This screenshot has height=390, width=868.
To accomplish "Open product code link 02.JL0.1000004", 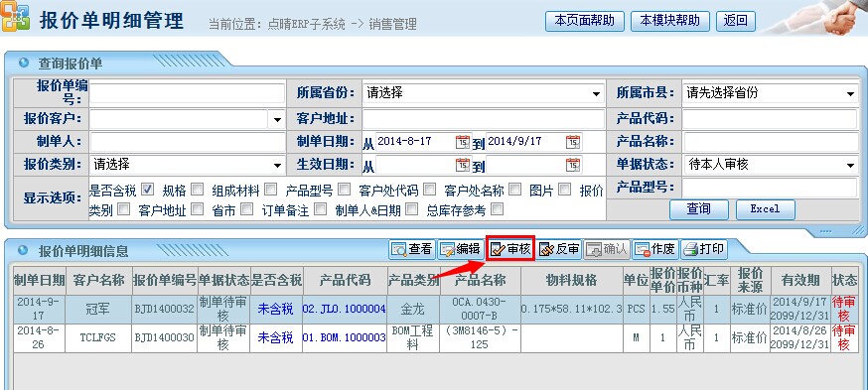I will click(x=345, y=309).
